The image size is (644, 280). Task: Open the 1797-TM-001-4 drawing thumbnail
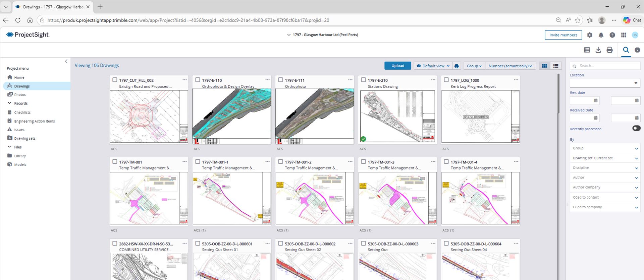click(x=480, y=198)
